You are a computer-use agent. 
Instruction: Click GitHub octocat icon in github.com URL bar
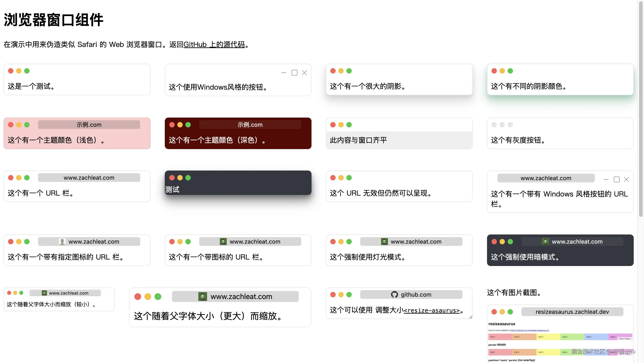(394, 295)
